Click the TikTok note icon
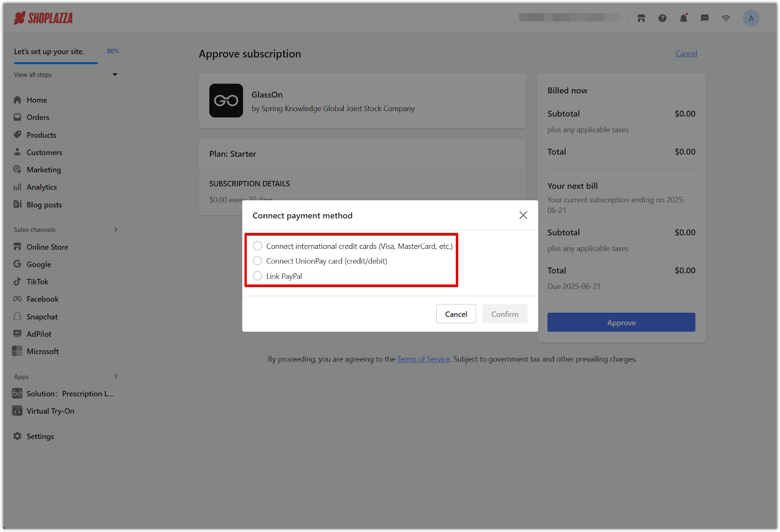The height and width of the screenshot is (532, 780). tap(18, 282)
